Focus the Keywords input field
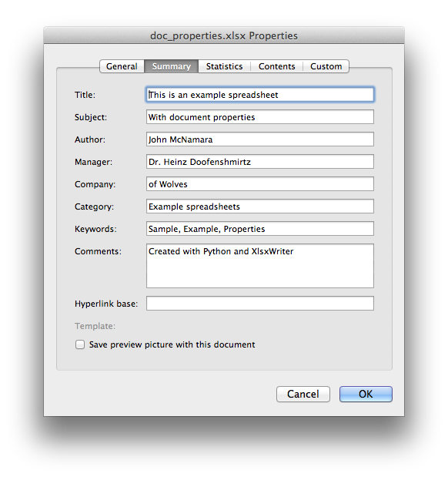 (260, 229)
